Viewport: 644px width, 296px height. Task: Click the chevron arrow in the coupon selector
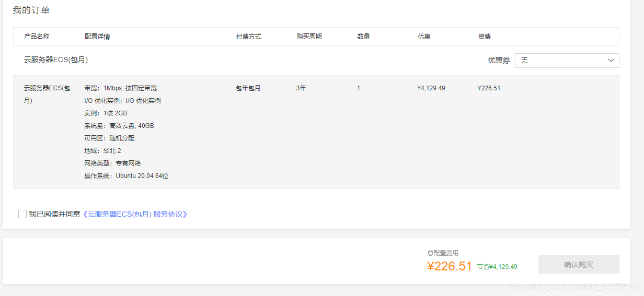point(611,61)
